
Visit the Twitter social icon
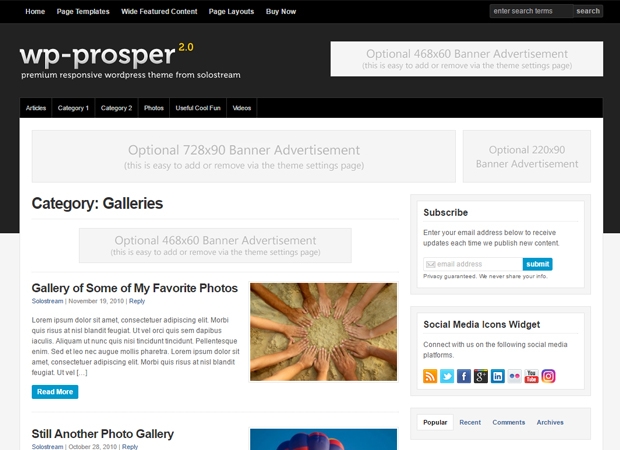point(447,376)
